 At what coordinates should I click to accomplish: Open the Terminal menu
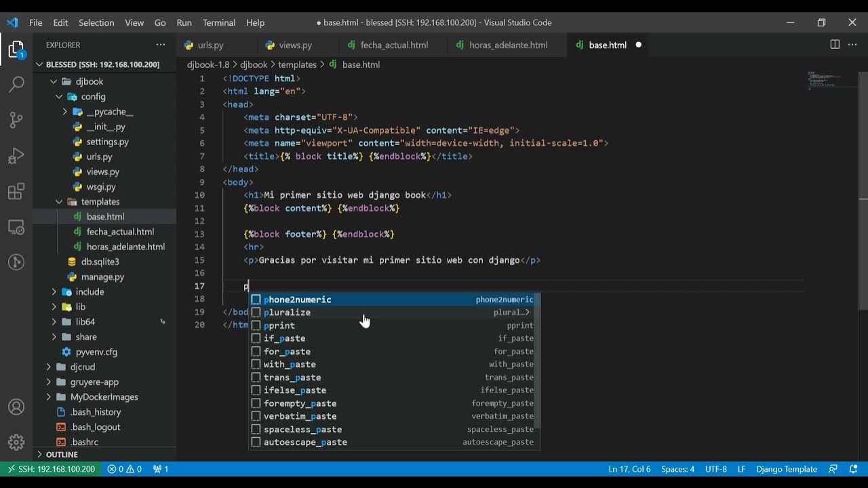[x=219, y=22]
